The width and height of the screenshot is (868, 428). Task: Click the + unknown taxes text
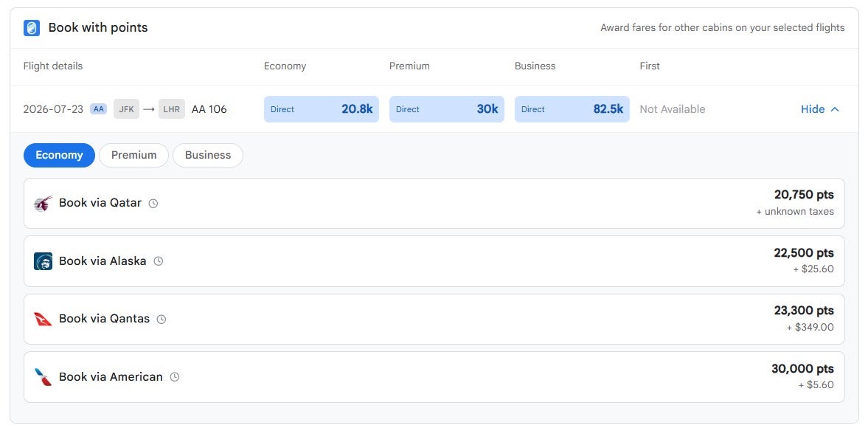[x=795, y=212]
